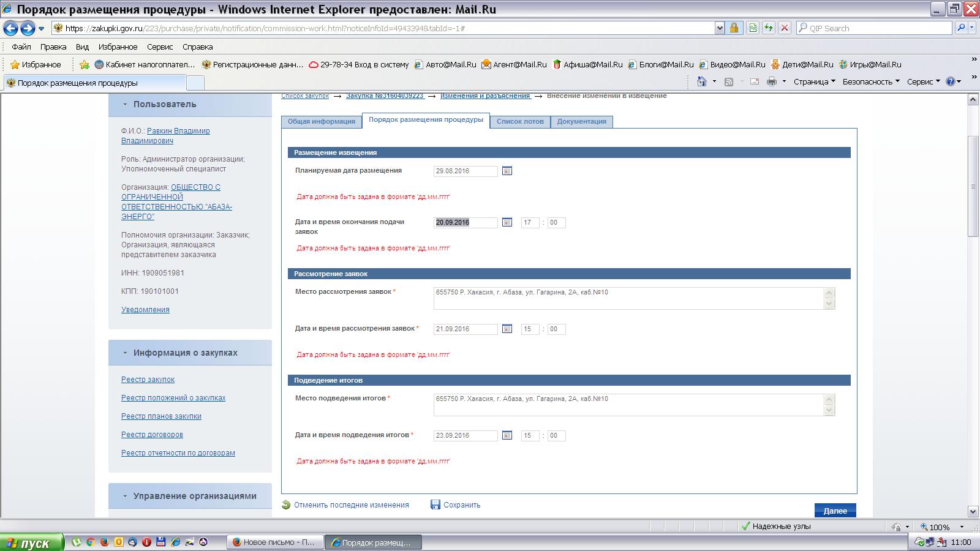Viewport: 980px width, 551px height.
Task: Open calendar for application review date
Action: [x=507, y=329]
